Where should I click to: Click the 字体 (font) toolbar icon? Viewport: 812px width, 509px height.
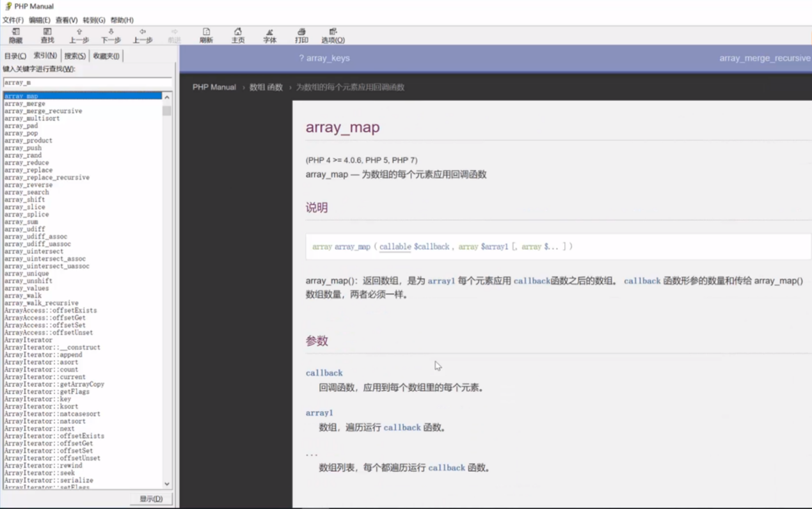pyautogui.click(x=269, y=35)
